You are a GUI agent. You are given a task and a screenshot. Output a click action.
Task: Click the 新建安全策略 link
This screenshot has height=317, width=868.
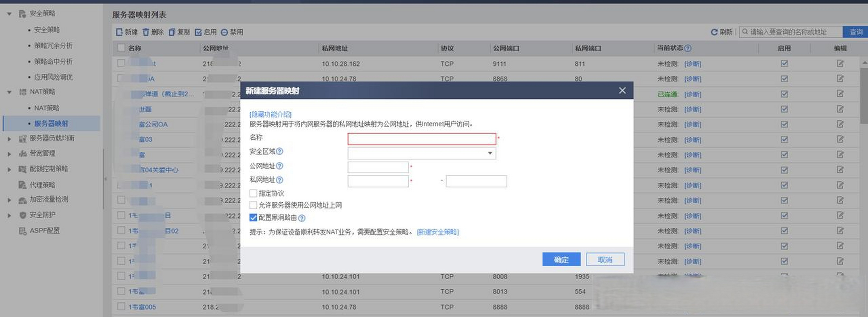(x=438, y=232)
